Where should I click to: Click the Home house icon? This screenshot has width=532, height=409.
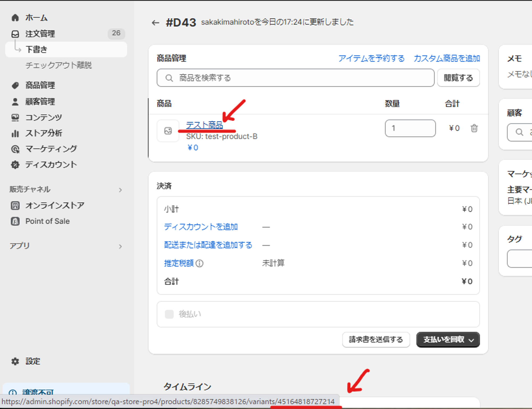(15, 18)
